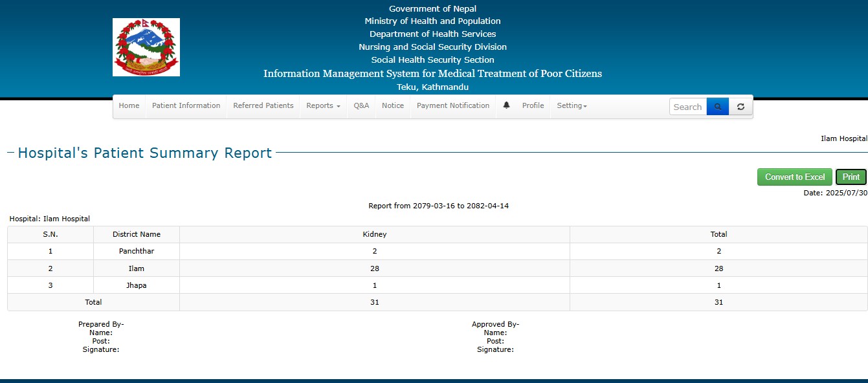Open the Notice menu item
868x383 pixels.
click(392, 106)
